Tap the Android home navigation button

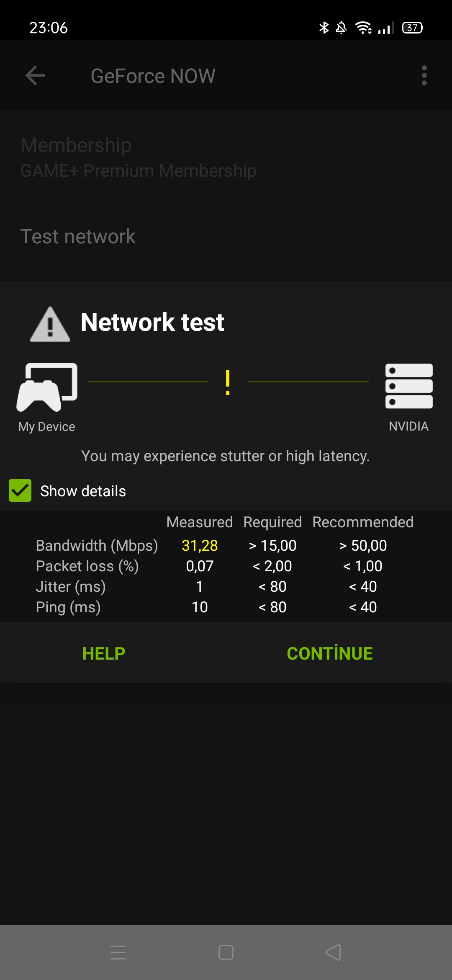coord(226,952)
